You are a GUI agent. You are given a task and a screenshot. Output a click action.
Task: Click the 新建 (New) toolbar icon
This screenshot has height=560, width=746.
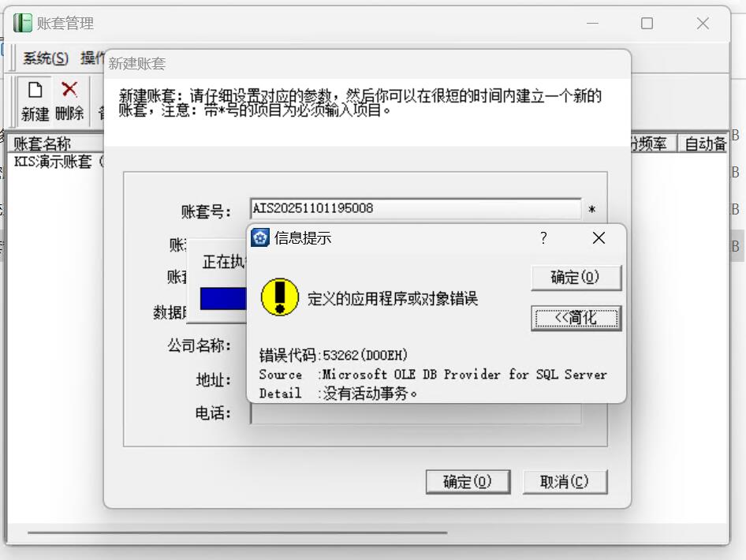click(x=35, y=89)
